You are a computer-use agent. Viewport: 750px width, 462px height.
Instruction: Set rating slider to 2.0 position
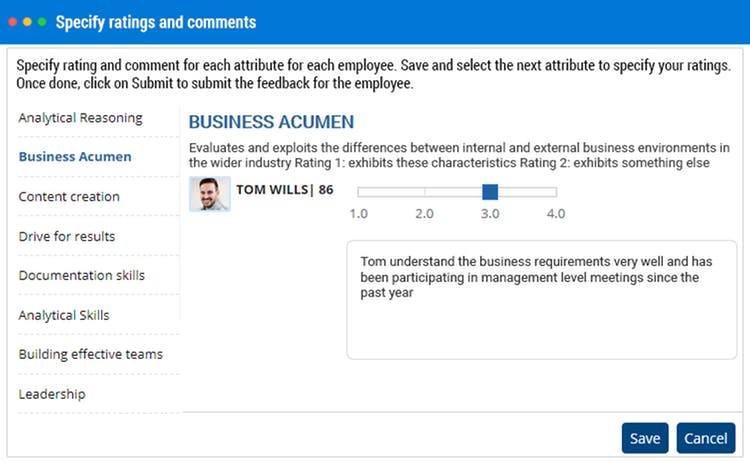pos(424,191)
